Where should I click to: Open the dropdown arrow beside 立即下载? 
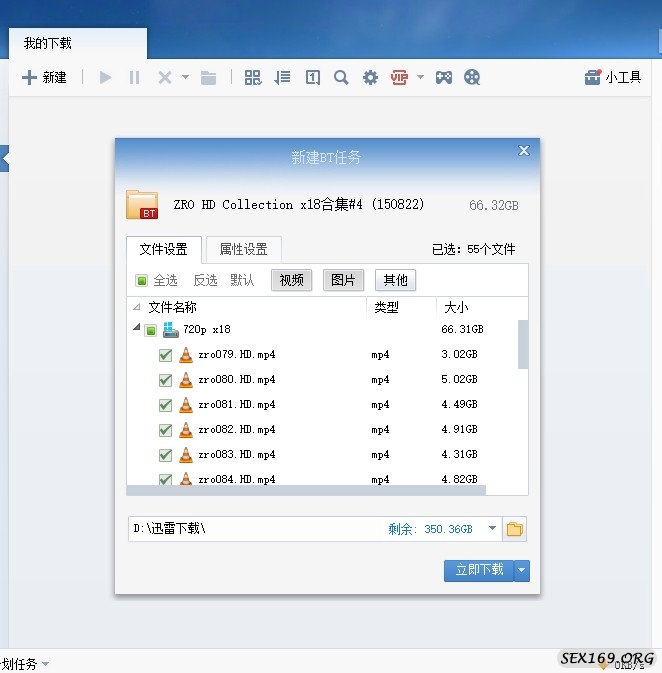[522, 570]
